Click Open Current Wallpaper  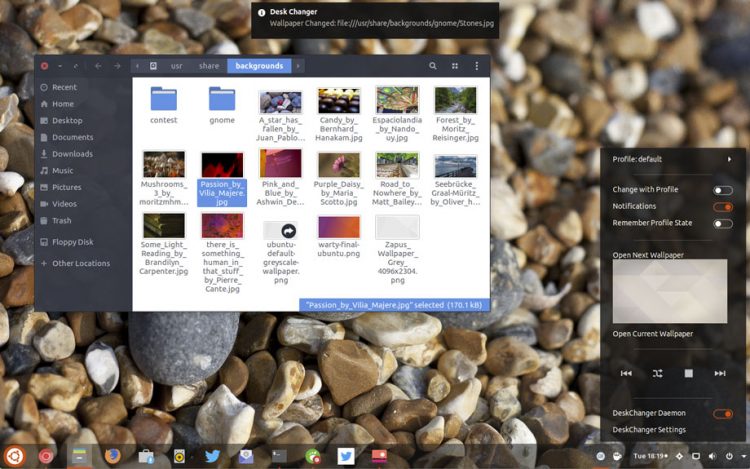(652, 334)
